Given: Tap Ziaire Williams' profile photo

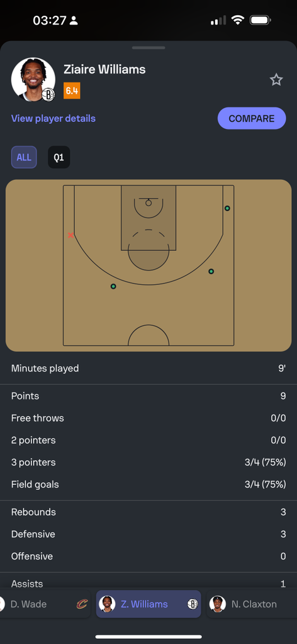Looking at the screenshot, I should (x=33, y=79).
